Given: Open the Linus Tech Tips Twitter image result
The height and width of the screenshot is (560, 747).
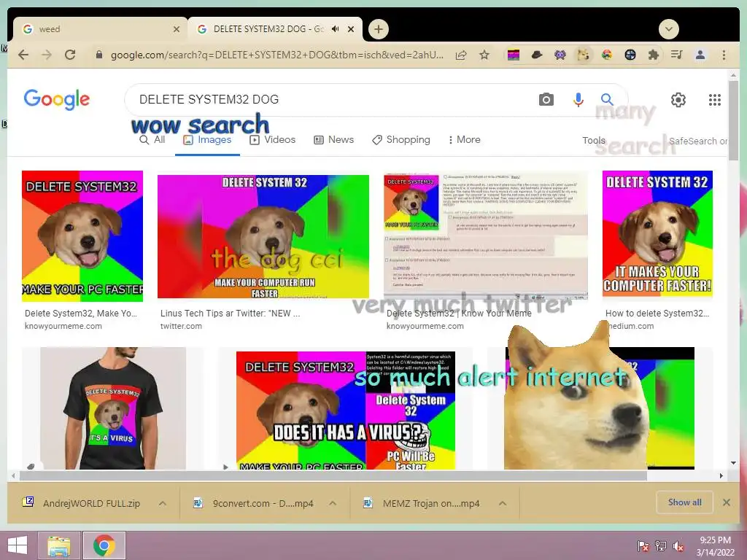Looking at the screenshot, I should [x=263, y=237].
